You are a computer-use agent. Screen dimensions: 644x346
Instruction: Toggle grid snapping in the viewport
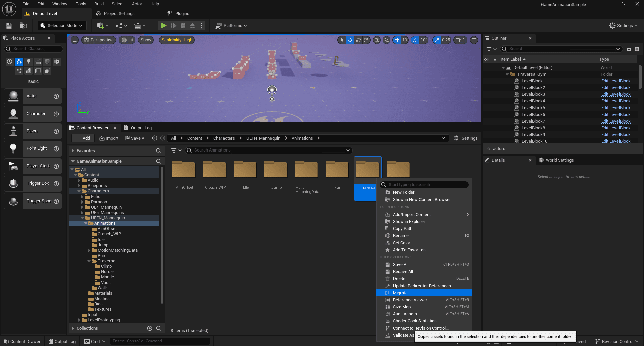(x=397, y=40)
